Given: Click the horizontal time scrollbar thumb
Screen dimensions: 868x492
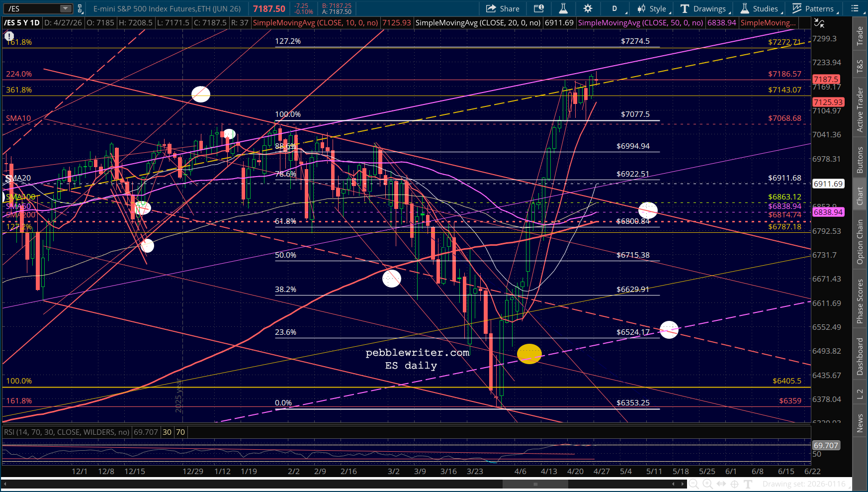Looking at the screenshot, I should click(x=535, y=484).
